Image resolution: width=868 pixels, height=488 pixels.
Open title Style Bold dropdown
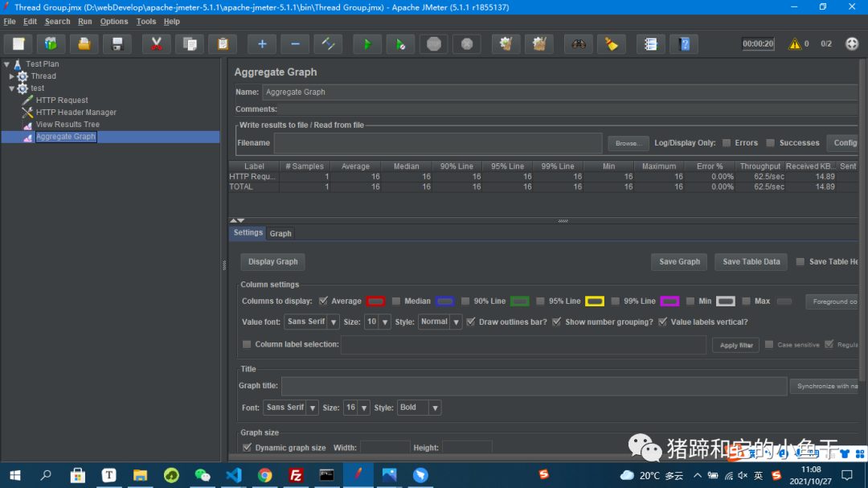(419, 408)
